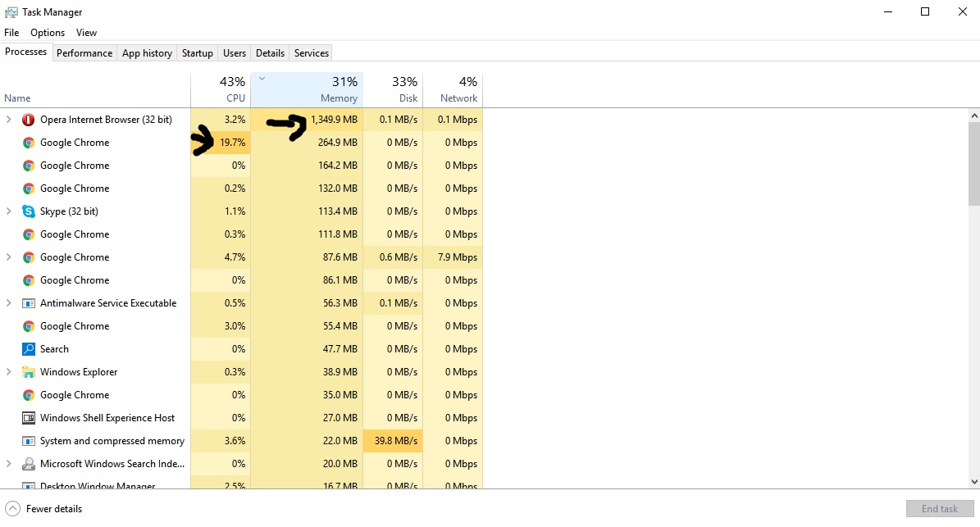Viewport: 980px width, 527px height.
Task: Click Chrome icon in the 264.9 MB row
Action: [x=28, y=143]
